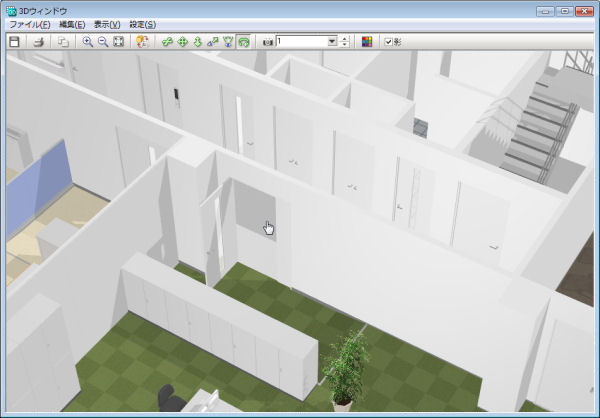Open the 設定(S) menu

tap(142, 23)
